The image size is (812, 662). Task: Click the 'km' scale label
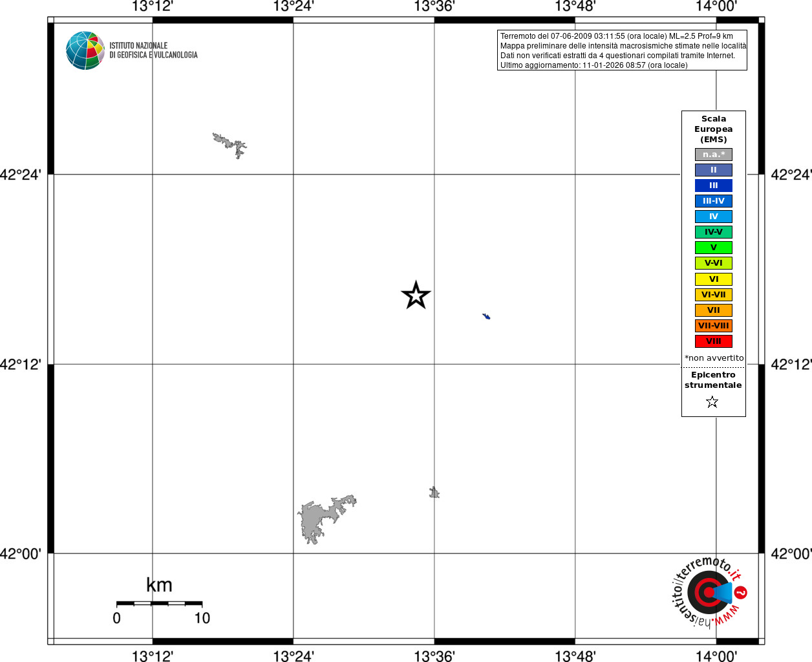159,585
